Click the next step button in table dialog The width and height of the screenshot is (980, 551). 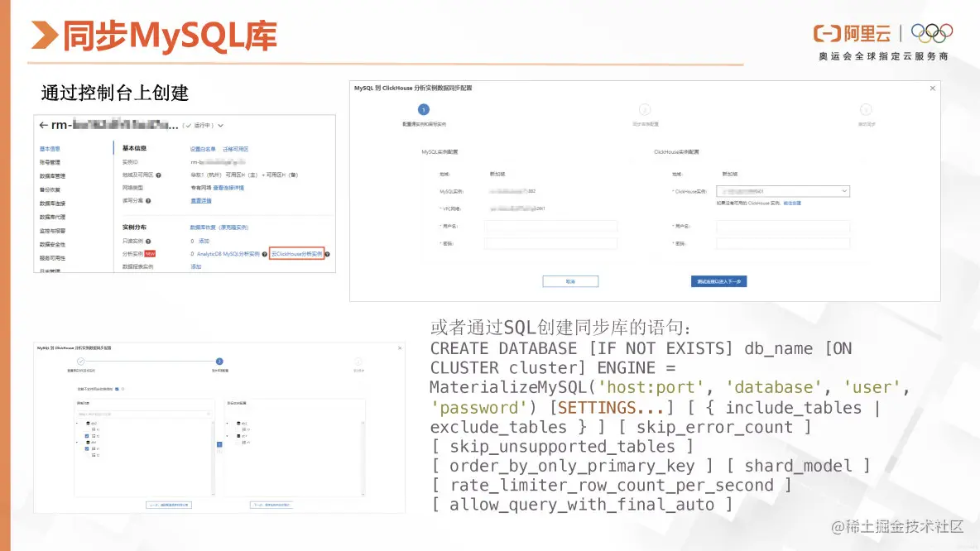coord(271,505)
